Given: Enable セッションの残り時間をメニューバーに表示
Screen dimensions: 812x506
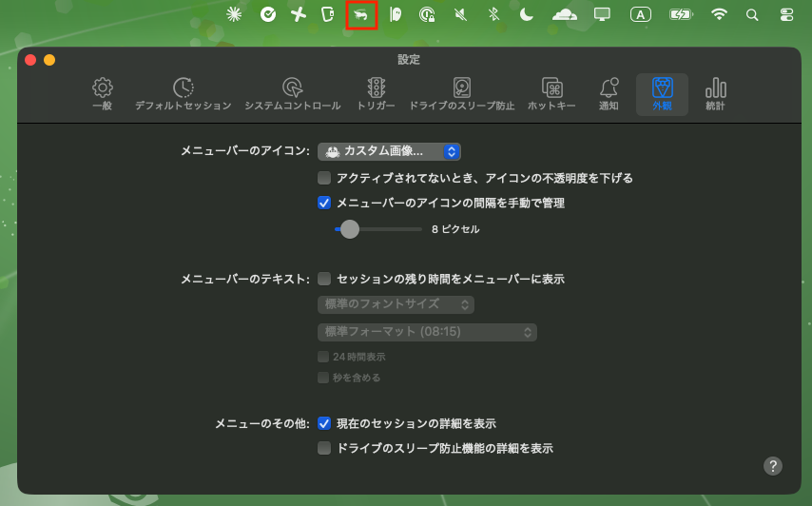Looking at the screenshot, I should coord(324,279).
